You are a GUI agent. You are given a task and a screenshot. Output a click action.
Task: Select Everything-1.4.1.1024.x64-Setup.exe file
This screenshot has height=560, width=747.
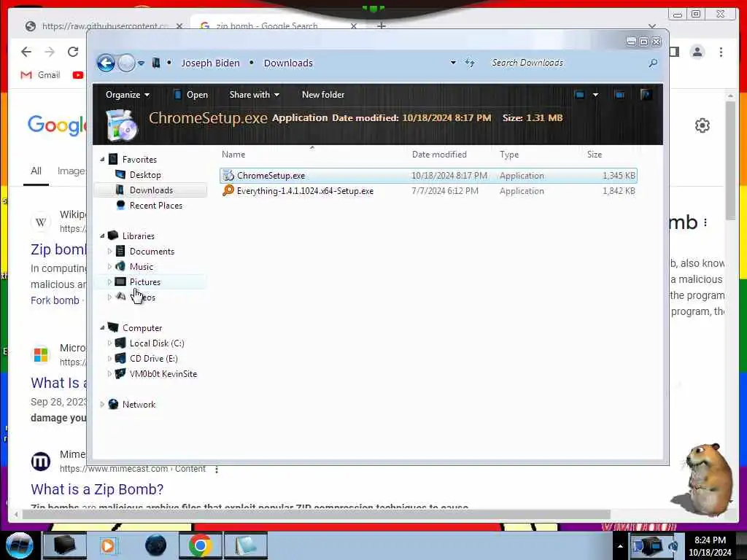[428, 191]
